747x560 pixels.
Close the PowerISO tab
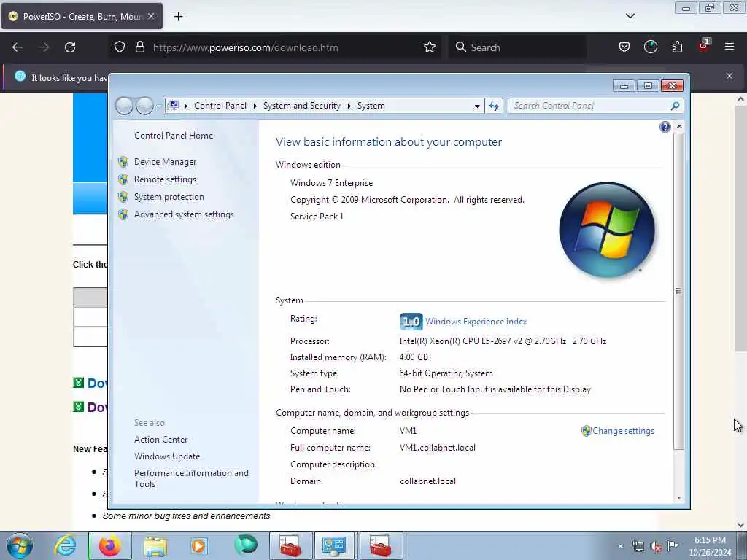151,16
